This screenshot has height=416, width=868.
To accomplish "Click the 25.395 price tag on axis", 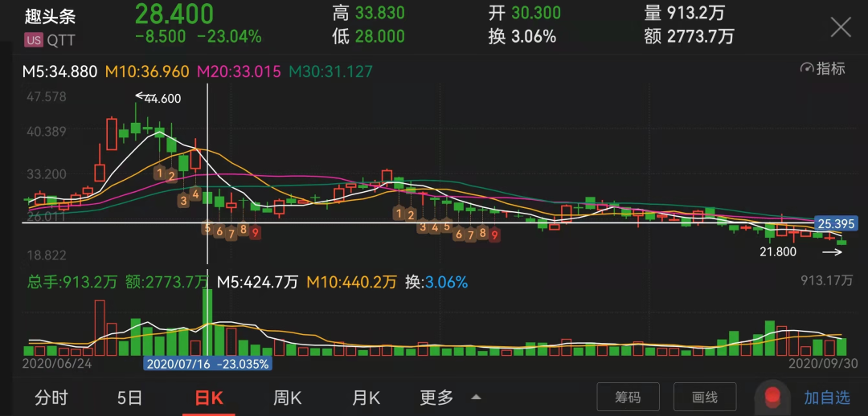I will coord(837,224).
